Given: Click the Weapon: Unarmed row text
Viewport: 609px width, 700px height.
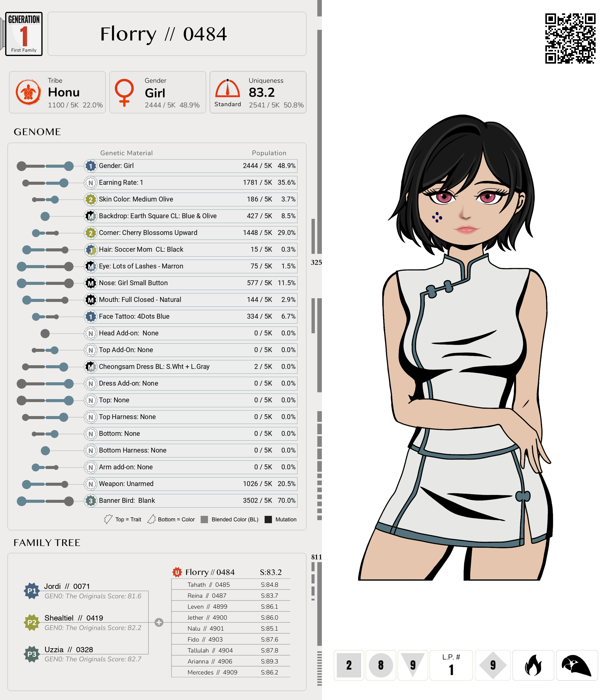Looking at the screenshot, I should [126, 484].
